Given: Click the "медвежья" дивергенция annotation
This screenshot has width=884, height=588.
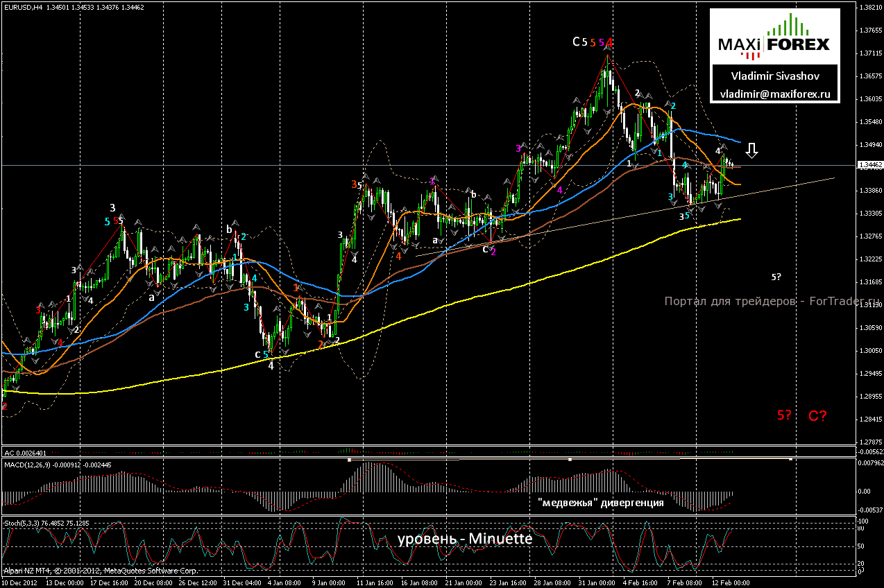Looking at the screenshot, I should click(601, 503).
